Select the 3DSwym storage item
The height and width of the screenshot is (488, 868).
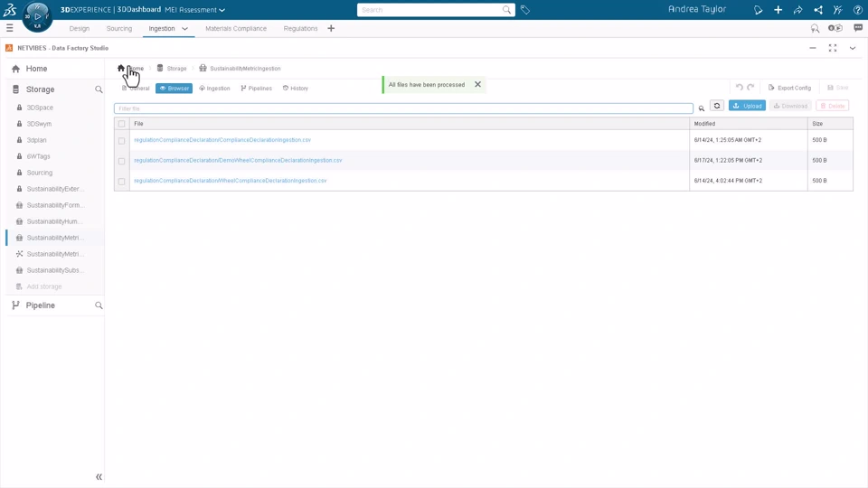[x=39, y=124]
